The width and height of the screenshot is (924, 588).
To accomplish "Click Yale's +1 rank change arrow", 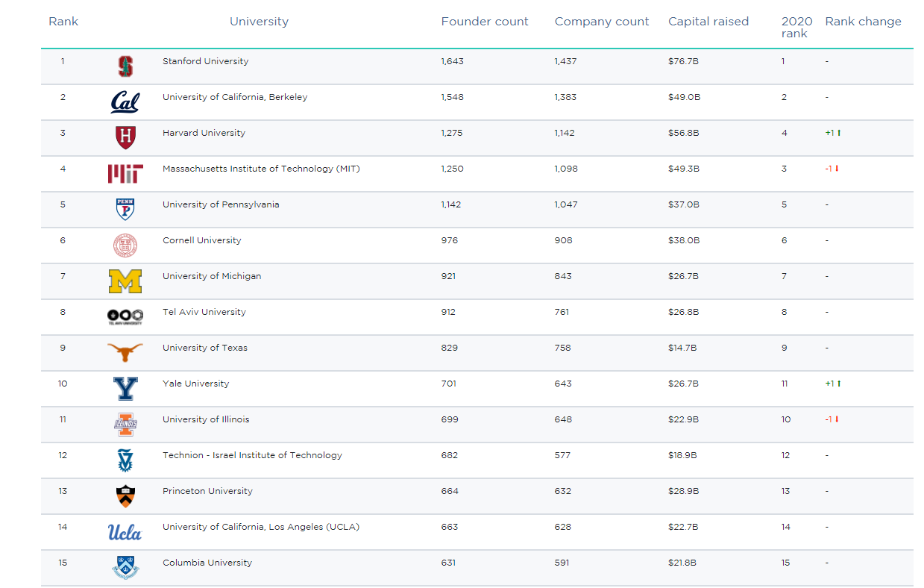I will [839, 384].
